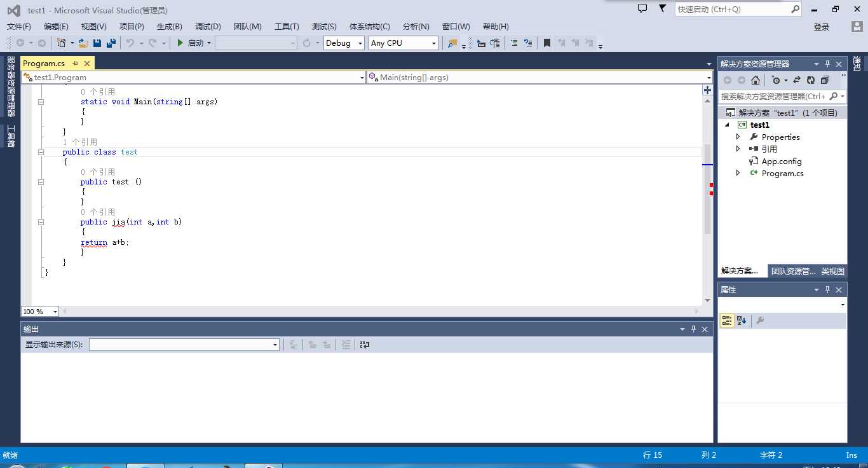Click Sync with Active Document icon
This screenshot has width=868, height=468.
point(797,80)
